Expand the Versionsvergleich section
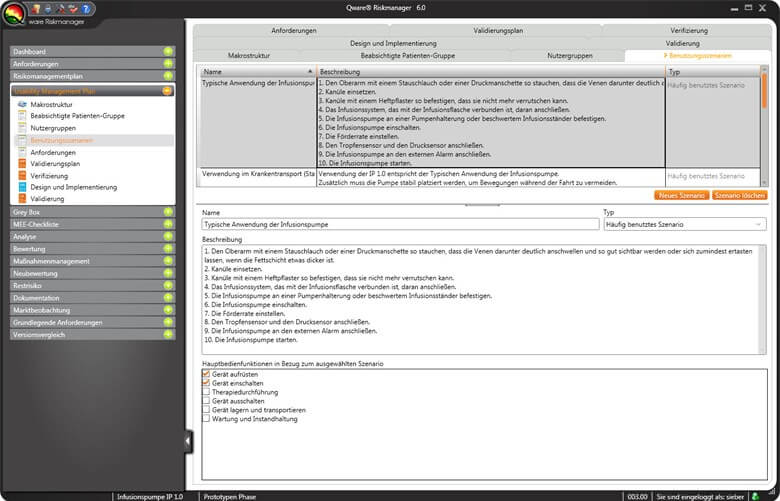The height and width of the screenshot is (501, 780). click(x=168, y=334)
